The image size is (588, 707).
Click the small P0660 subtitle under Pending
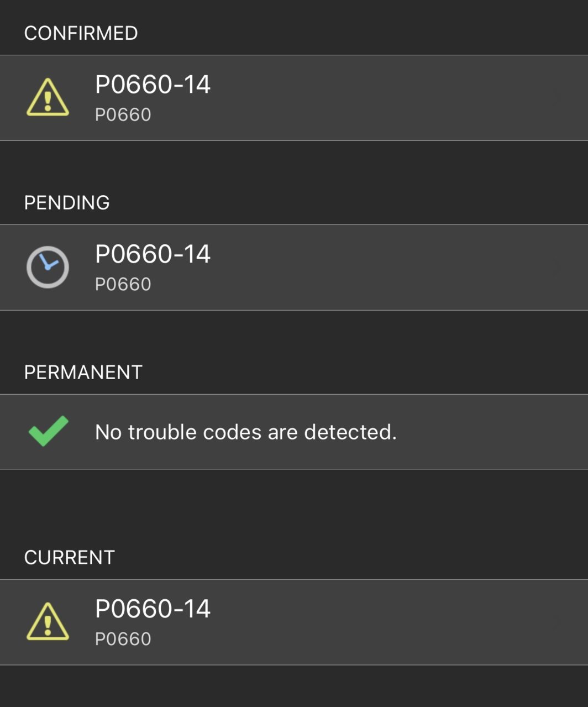pyautogui.click(x=123, y=284)
